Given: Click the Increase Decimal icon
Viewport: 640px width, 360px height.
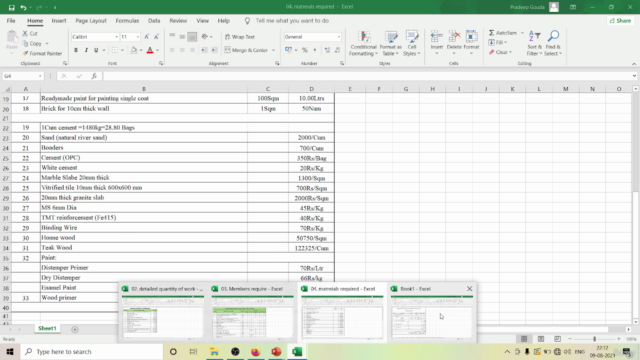Looking at the screenshot, I should pyautogui.click(x=327, y=50).
